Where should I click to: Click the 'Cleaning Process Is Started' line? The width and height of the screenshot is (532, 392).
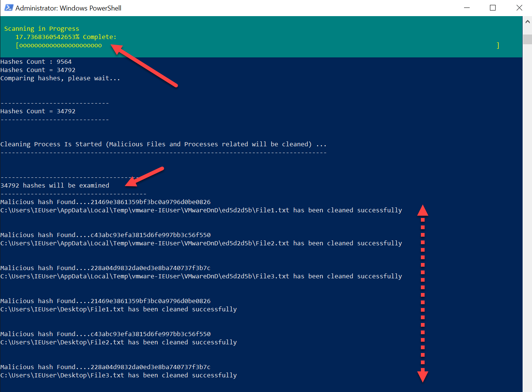point(164,144)
